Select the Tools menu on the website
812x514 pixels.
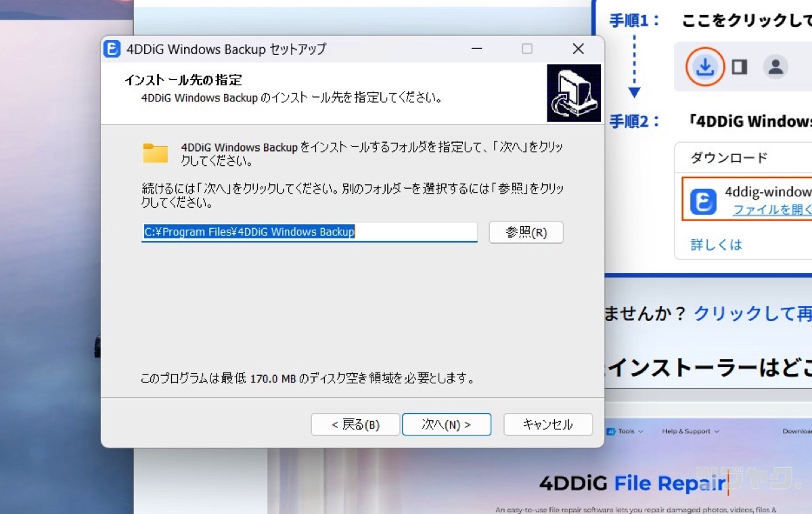[x=628, y=431]
